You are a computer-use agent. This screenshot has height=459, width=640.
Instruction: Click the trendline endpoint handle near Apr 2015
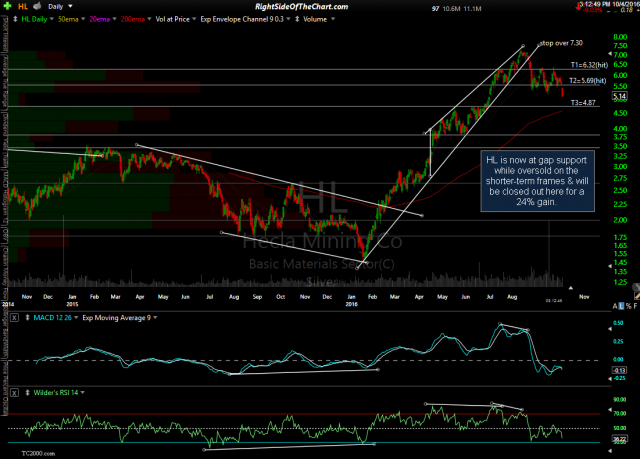point(137,145)
